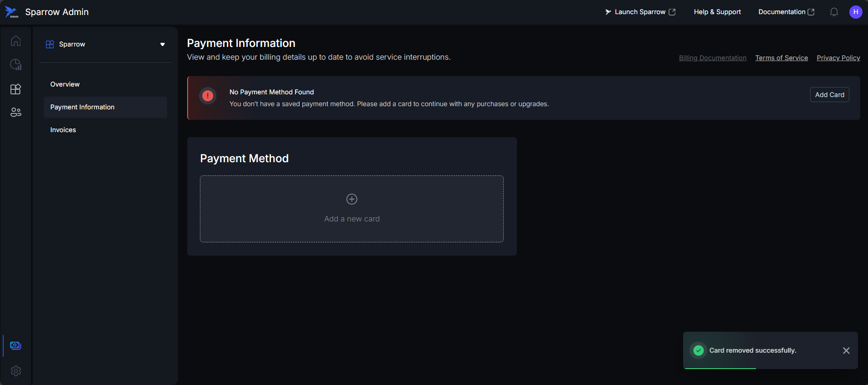This screenshot has width=868, height=385.
Task: Select Payment Information menu item
Action: click(82, 107)
